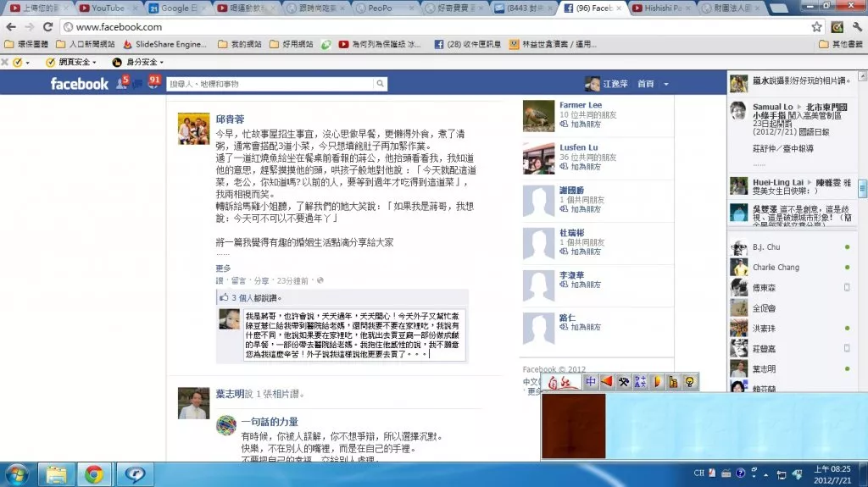Click the browser back arrow

click(x=11, y=26)
